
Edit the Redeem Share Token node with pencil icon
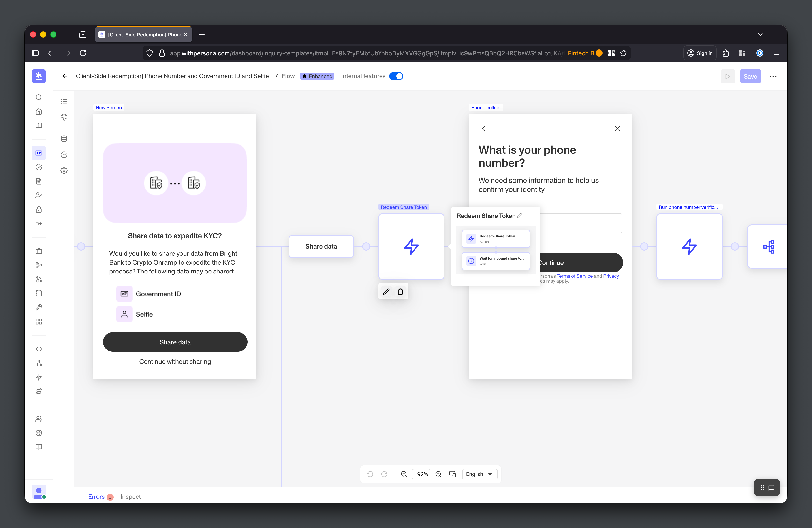coord(386,291)
